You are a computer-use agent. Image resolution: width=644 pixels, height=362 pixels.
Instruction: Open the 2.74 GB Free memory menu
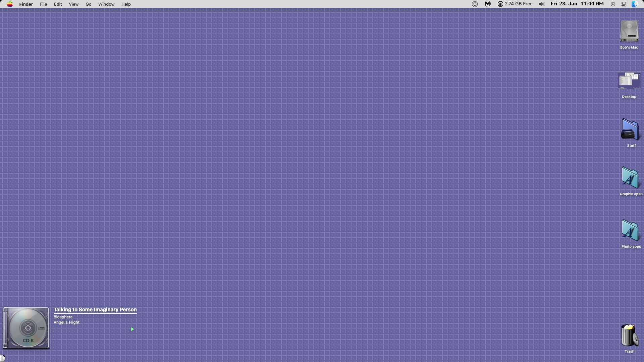point(515,4)
